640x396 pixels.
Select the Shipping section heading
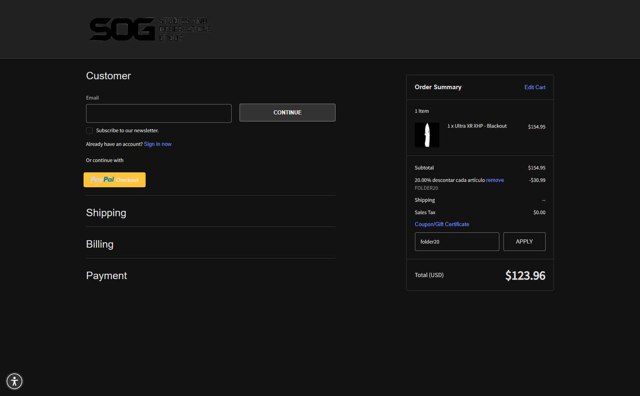tap(106, 213)
